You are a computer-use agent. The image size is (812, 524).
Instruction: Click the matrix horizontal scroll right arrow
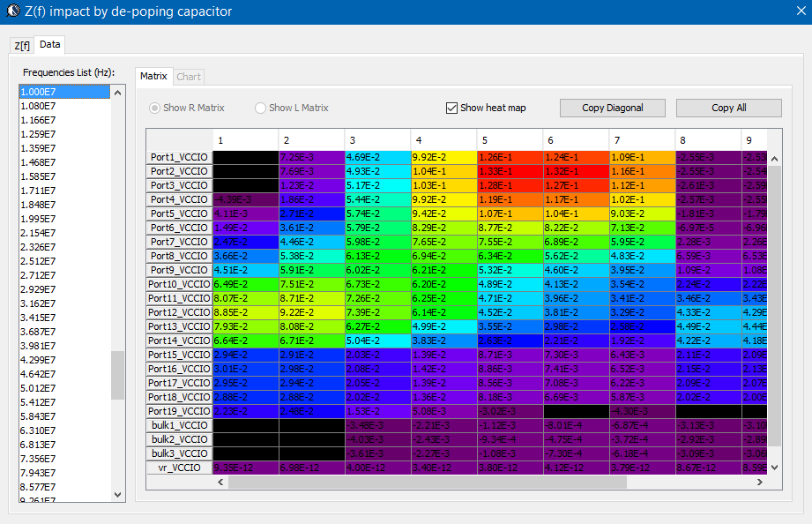(760, 483)
